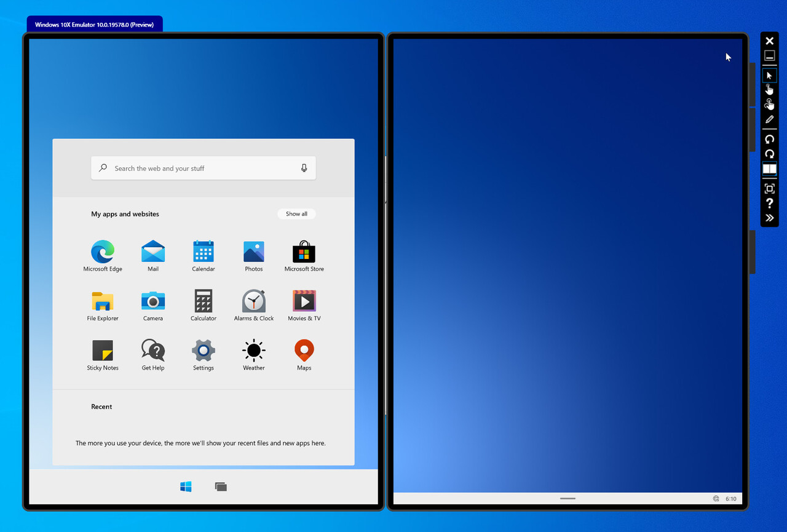
Task: Open the Settings app
Action: click(204, 355)
